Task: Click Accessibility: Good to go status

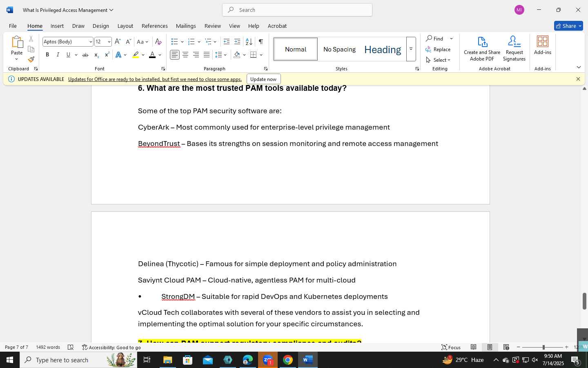Action: coord(111,347)
